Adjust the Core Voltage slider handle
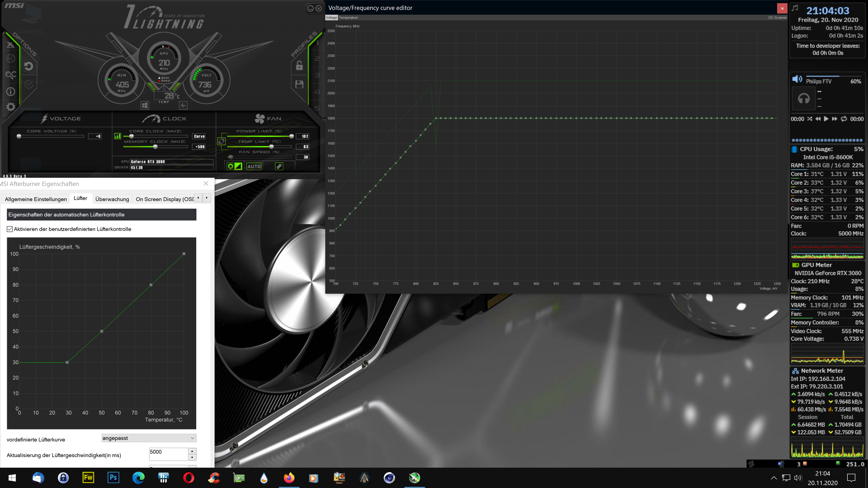The image size is (868, 488). tap(19, 136)
